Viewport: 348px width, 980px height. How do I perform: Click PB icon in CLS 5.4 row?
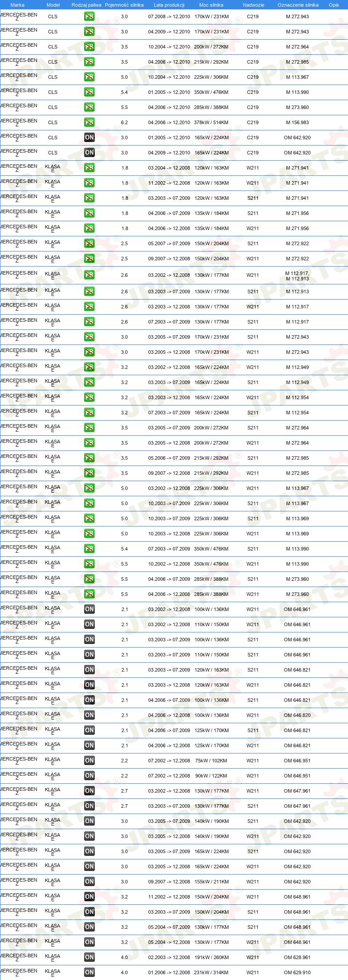point(89,92)
